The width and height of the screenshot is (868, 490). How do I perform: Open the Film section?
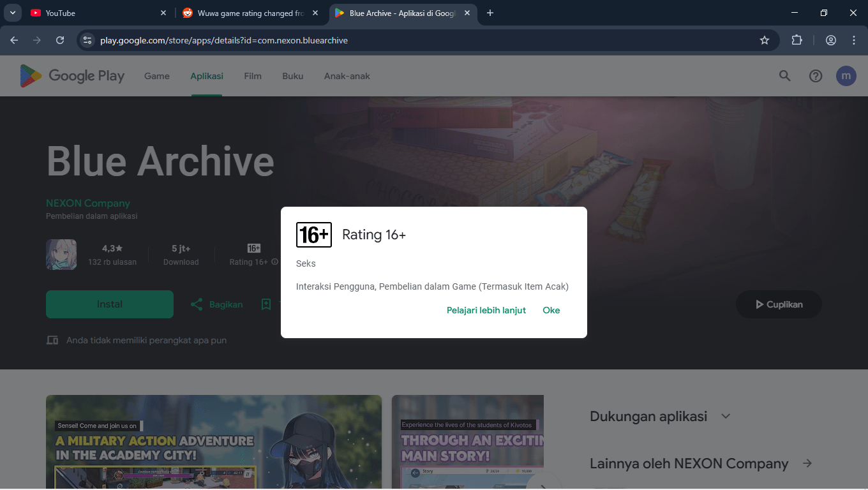253,76
